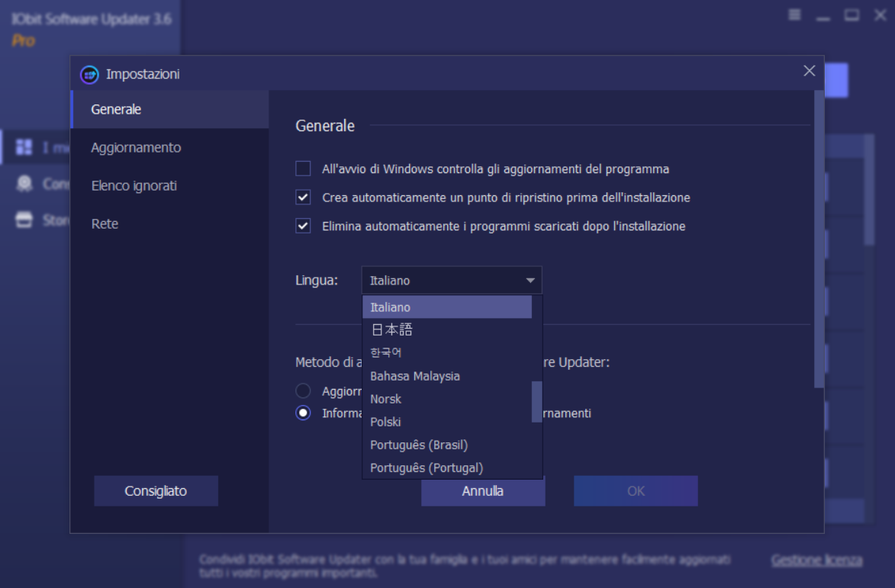
Task: Open the Gestione licenza link
Action: [x=817, y=560]
